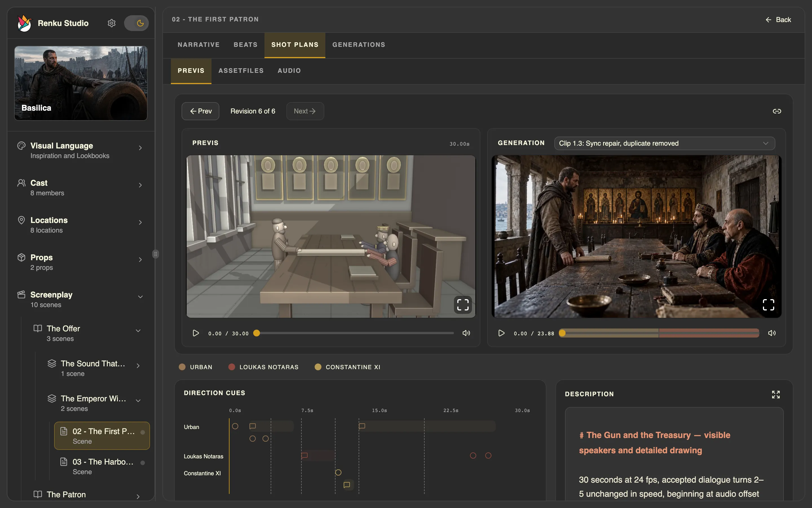The height and width of the screenshot is (508, 812).
Task: Expand the Cast section
Action: click(140, 185)
